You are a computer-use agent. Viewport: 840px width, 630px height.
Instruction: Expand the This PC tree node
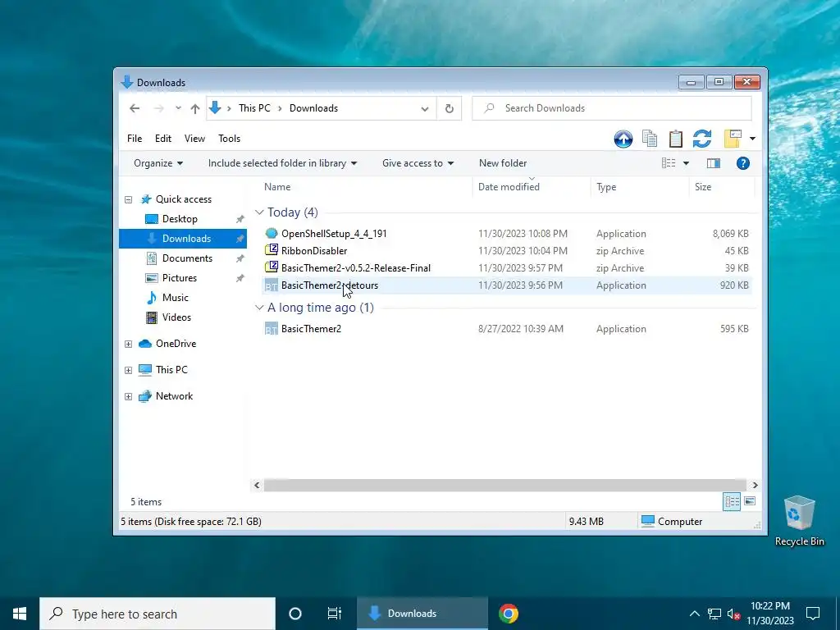[x=128, y=370]
